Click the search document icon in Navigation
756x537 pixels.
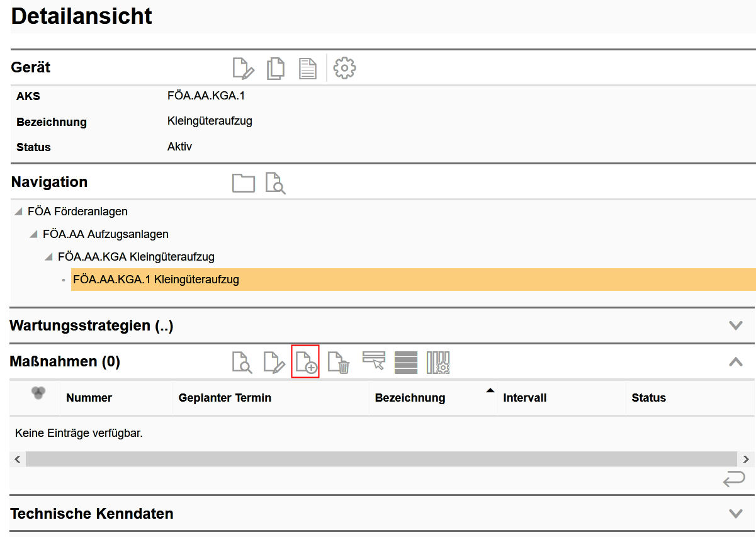click(x=275, y=183)
